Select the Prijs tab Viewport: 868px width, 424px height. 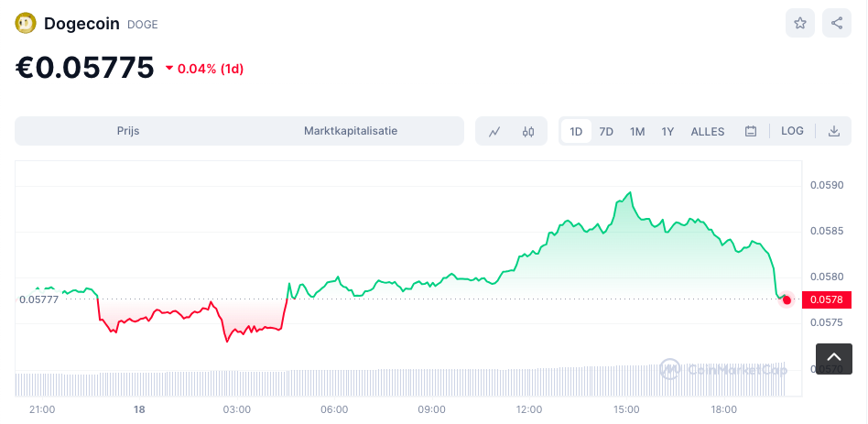(128, 131)
